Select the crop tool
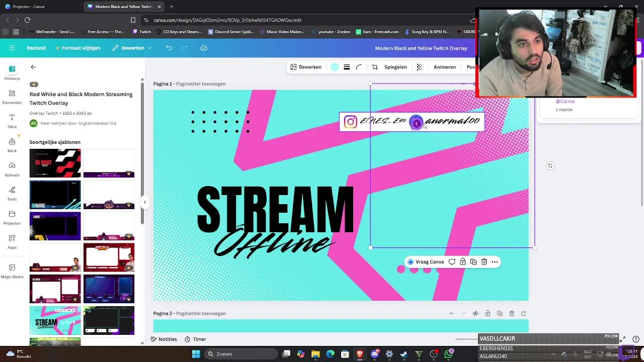644x362 pixels. point(375,67)
